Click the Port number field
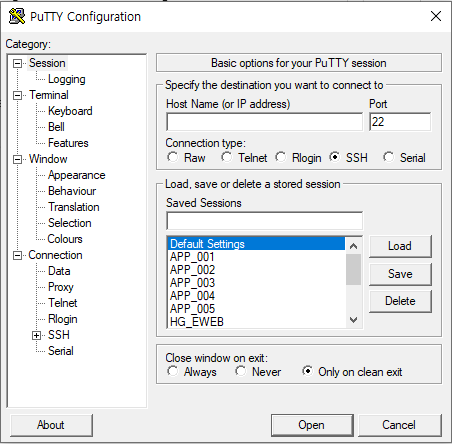The width and height of the screenshot is (452, 444). pos(400,122)
